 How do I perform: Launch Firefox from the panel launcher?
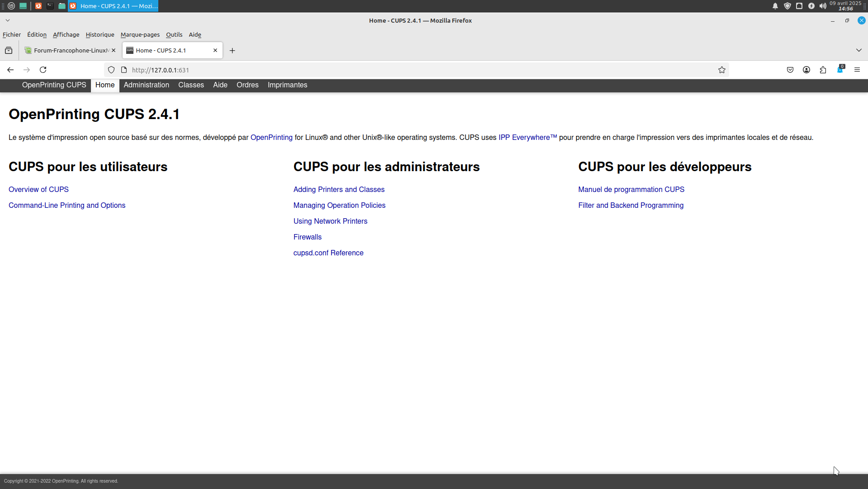pos(38,6)
